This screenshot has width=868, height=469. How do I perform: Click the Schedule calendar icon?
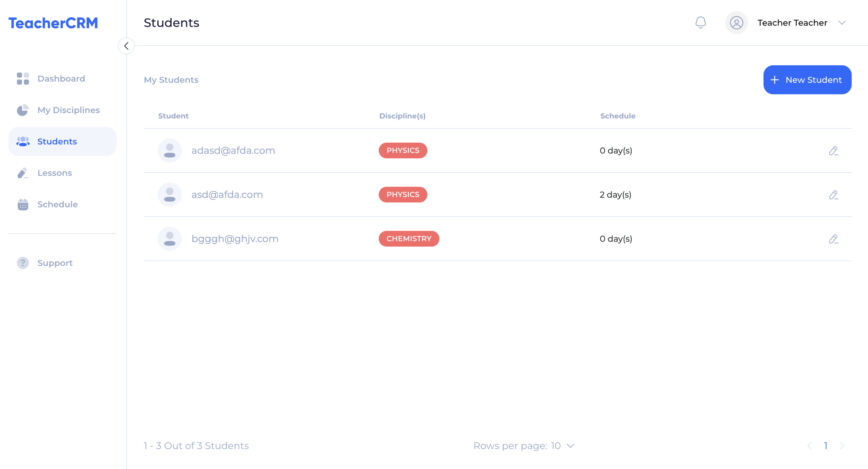click(23, 204)
